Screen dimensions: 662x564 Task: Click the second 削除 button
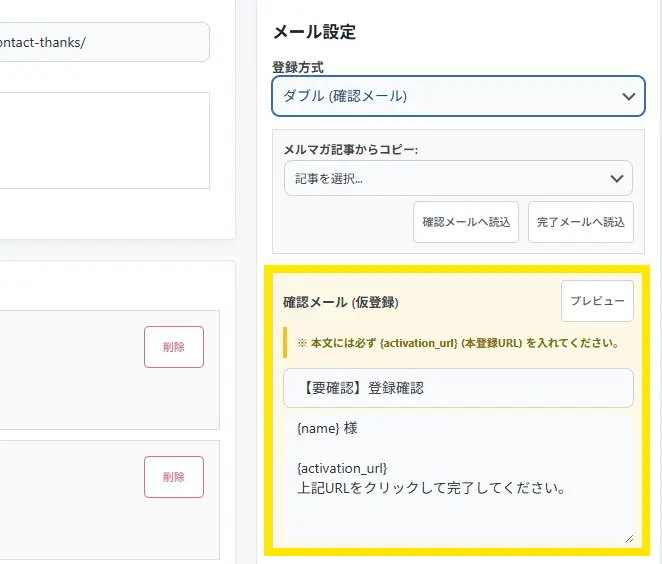[x=173, y=477]
